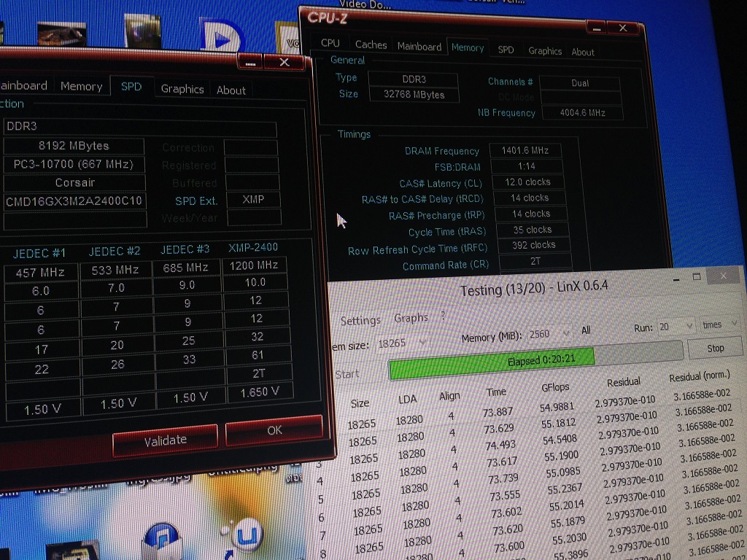The image size is (747, 560).
Task: Click the Command Rate value 2T in Memory tab
Action: click(x=535, y=261)
